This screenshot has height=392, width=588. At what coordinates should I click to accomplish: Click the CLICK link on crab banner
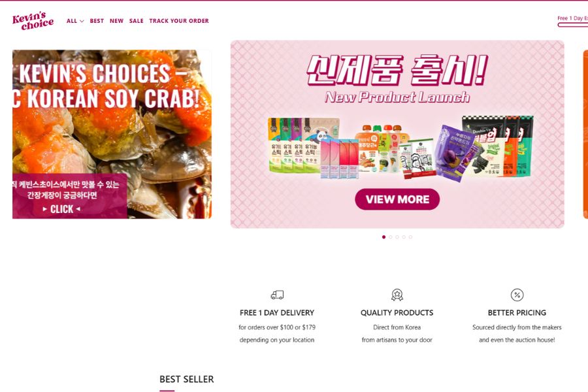tap(61, 209)
